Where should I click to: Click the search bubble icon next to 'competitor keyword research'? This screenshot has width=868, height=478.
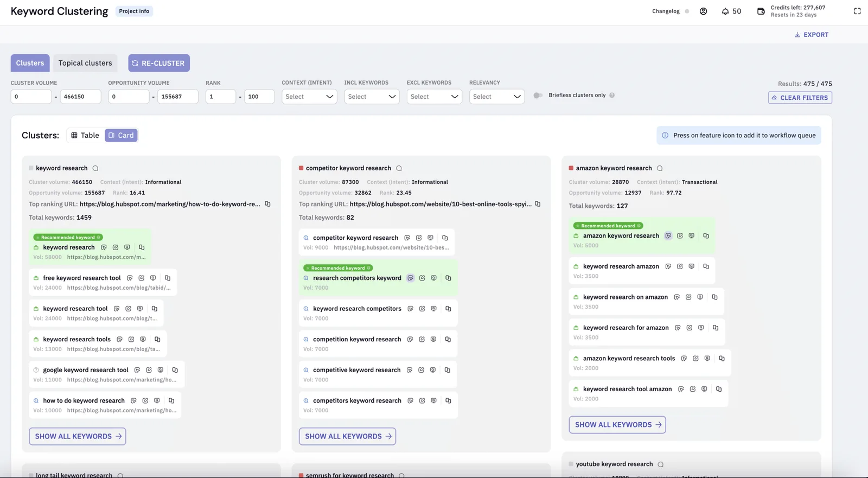coord(399,168)
